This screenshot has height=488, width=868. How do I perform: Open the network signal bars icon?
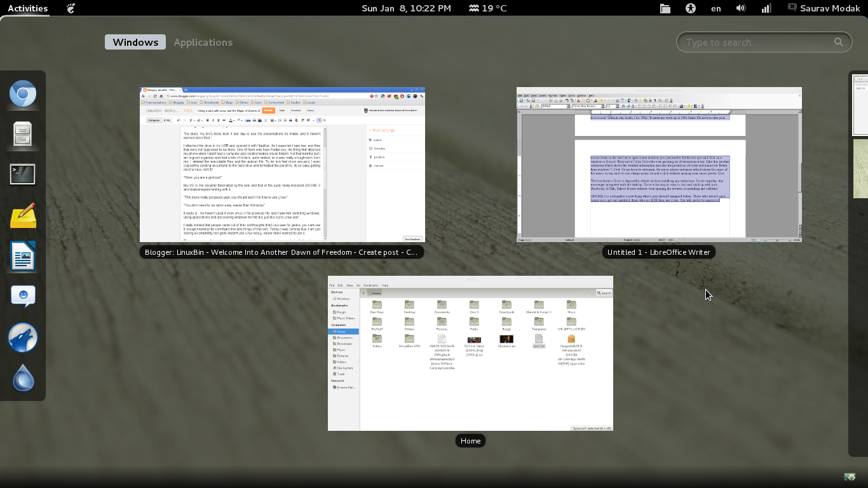pos(766,8)
